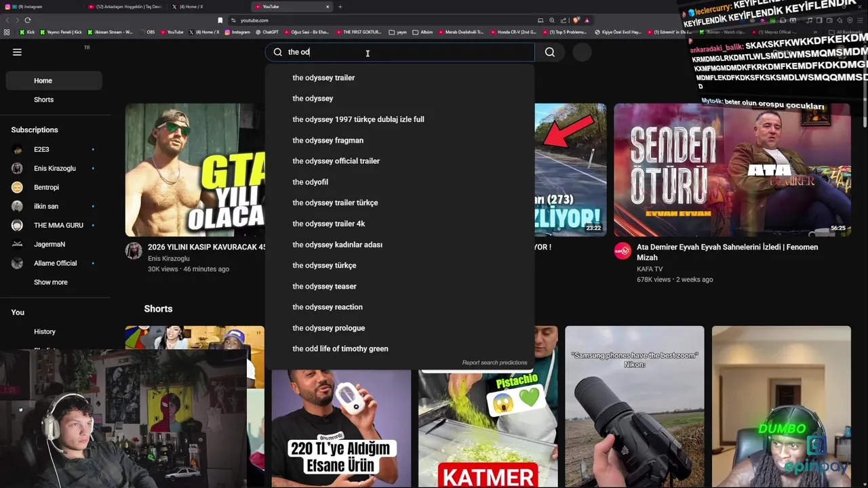Select 'the odyssey teaser' suggestion
The image size is (868, 488).
pyautogui.click(x=400, y=287)
